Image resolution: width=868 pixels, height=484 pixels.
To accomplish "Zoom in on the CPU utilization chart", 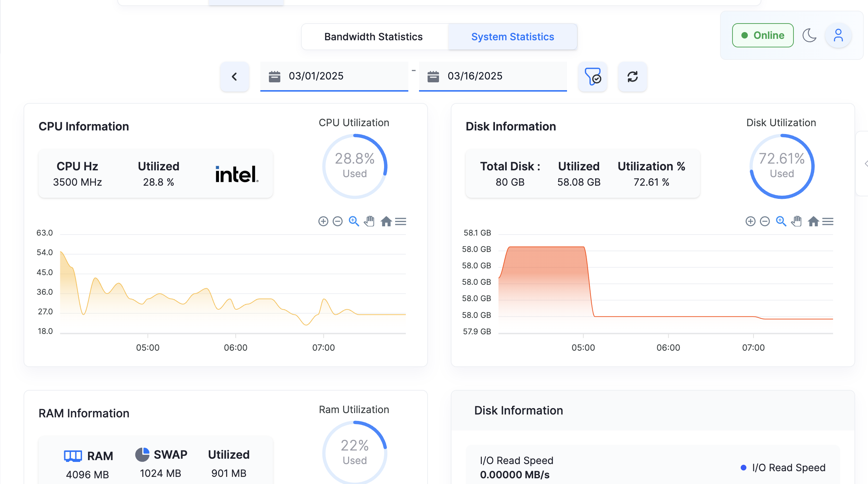I will pos(323,221).
